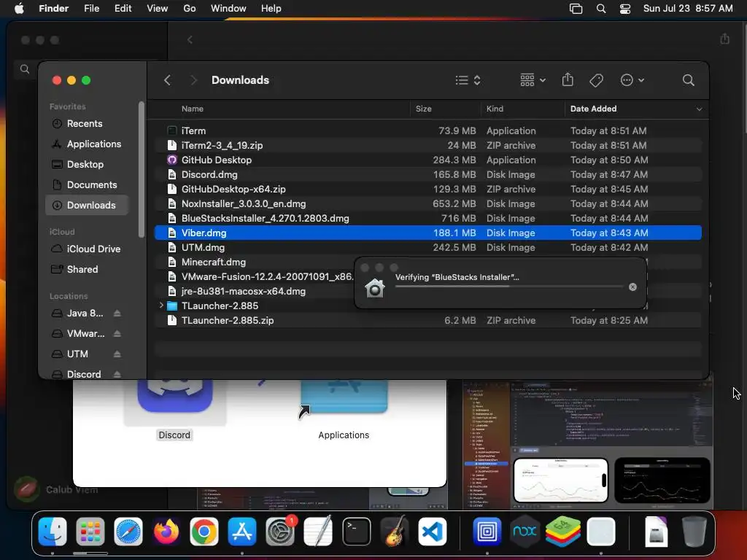Viewport: 747px width, 560px height.
Task: Select UTM.dmg file
Action: (427, 248)
